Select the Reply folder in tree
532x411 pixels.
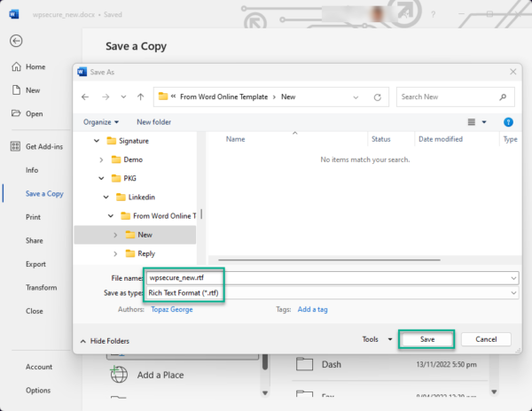(x=145, y=253)
